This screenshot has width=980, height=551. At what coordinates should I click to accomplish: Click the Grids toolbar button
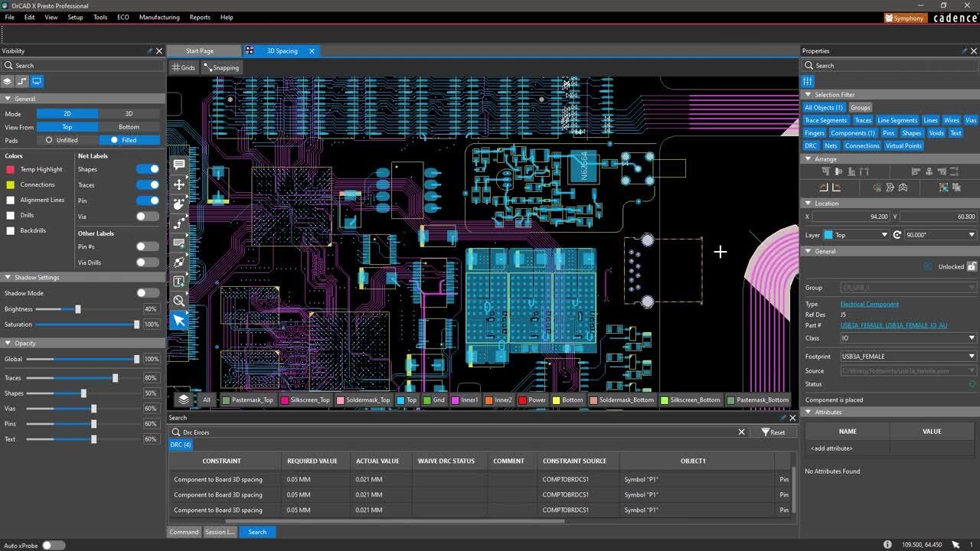183,67
